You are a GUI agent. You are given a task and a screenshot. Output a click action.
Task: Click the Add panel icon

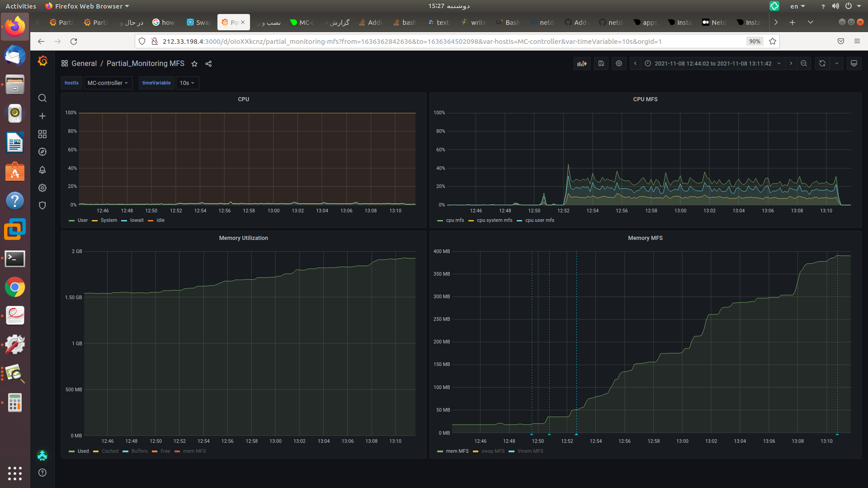coord(582,64)
